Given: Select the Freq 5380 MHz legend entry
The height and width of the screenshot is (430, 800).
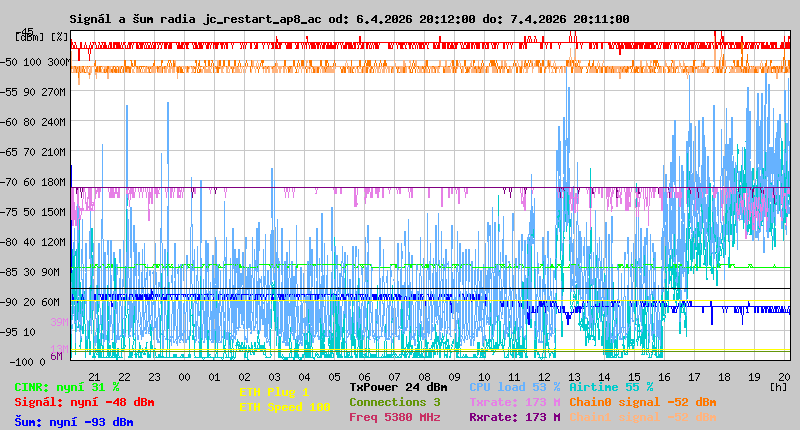Looking at the screenshot, I should click(394, 417).
